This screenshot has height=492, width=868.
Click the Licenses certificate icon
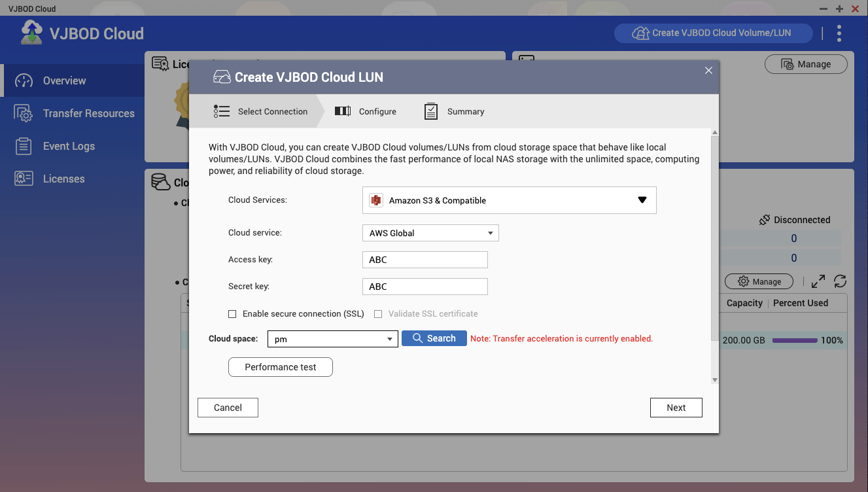tap(24, 179)
